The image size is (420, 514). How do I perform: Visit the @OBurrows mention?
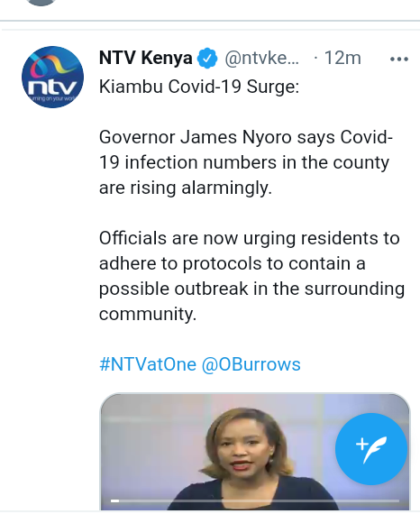[251, 364]
